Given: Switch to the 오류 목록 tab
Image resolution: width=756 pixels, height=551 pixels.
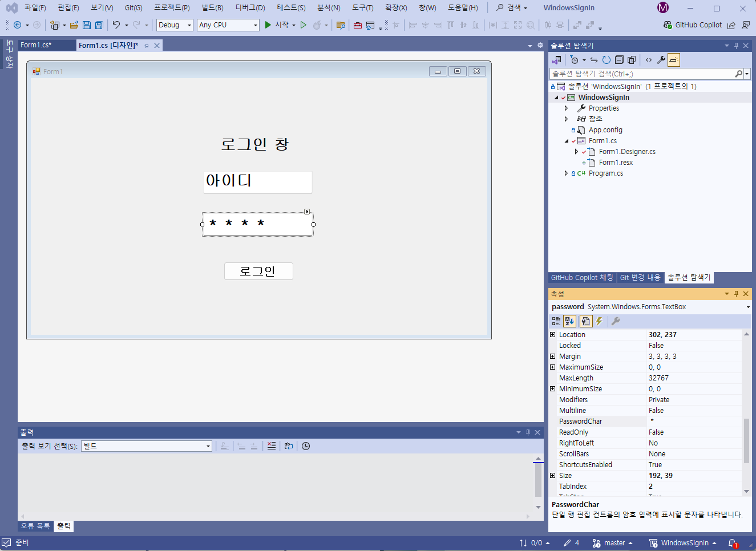Looking at the screenshot, I should (x=35, y=526).
